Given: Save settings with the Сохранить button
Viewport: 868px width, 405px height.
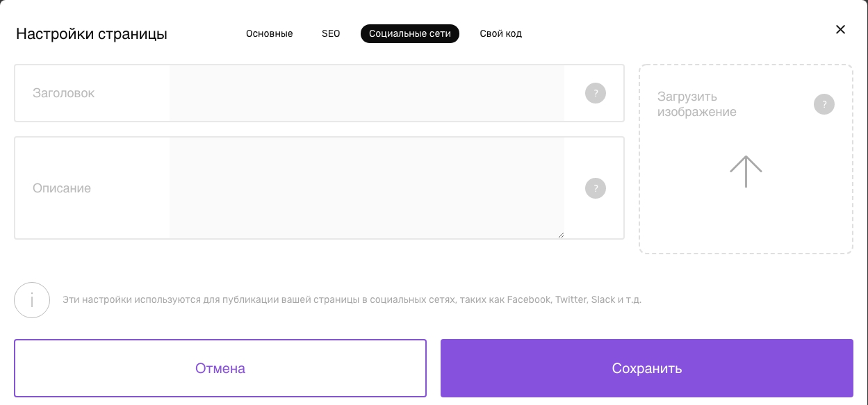Looking at the screenshot, I should point(647,368).
